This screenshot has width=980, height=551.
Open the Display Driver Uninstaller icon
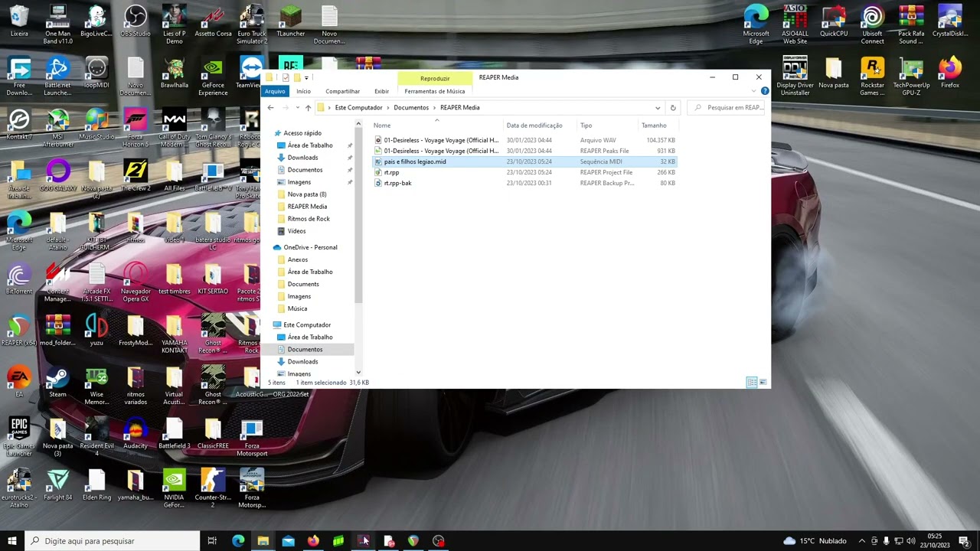click(x=795, y=77)
